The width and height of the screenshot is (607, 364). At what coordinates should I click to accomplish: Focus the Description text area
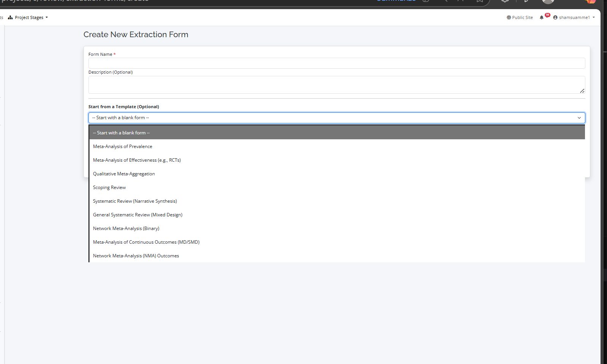pyautogui.click(x=336, y=85)
